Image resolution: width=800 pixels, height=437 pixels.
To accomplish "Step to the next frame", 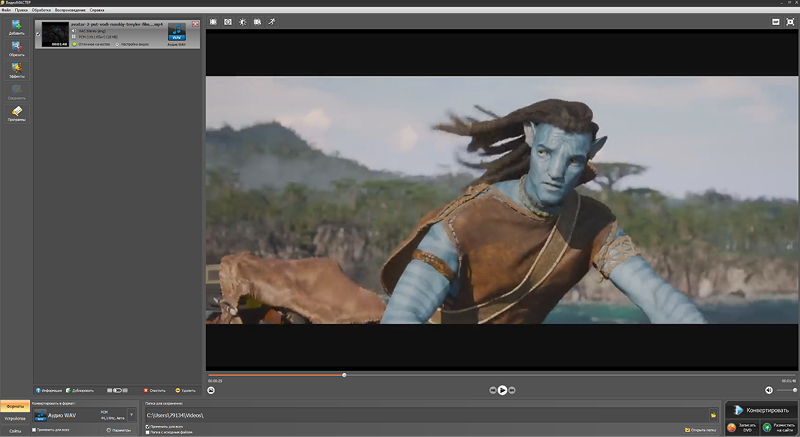I will 512,390.
